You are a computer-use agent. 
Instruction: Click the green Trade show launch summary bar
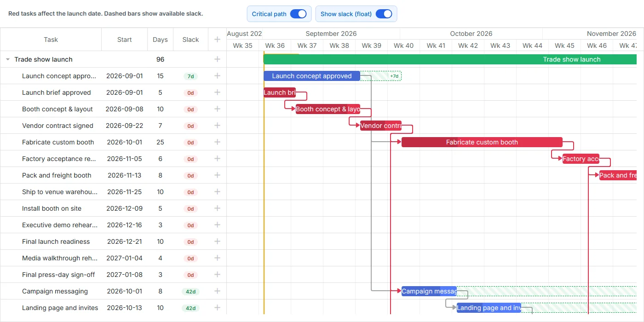point(450,59)
